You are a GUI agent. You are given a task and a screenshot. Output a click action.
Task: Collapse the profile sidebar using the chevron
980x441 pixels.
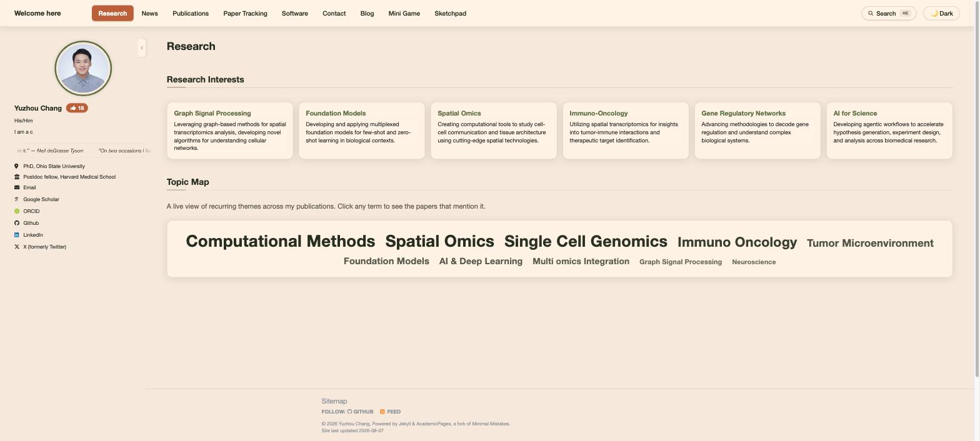coord(142,48)
